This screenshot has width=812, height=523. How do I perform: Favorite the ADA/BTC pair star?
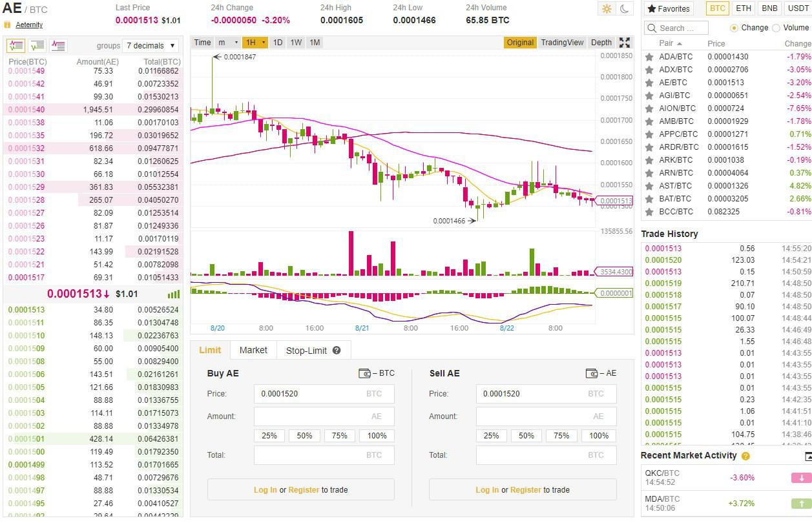coord(649,57)
